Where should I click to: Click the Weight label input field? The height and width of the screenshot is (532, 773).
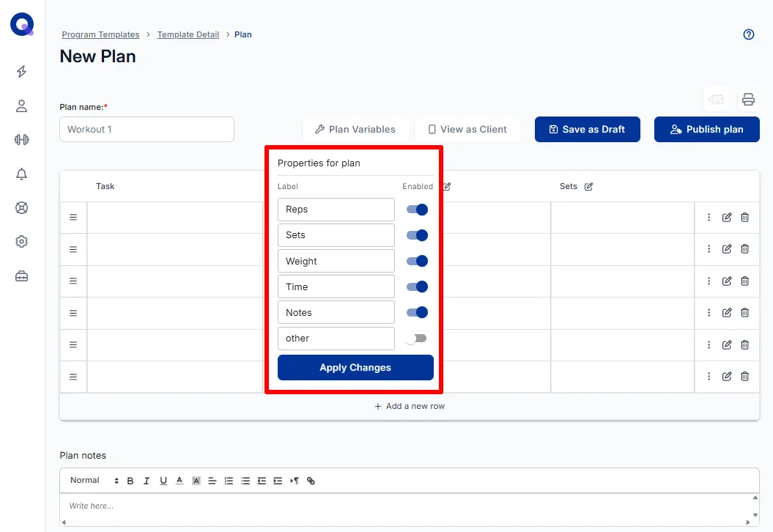click(336, 261)
